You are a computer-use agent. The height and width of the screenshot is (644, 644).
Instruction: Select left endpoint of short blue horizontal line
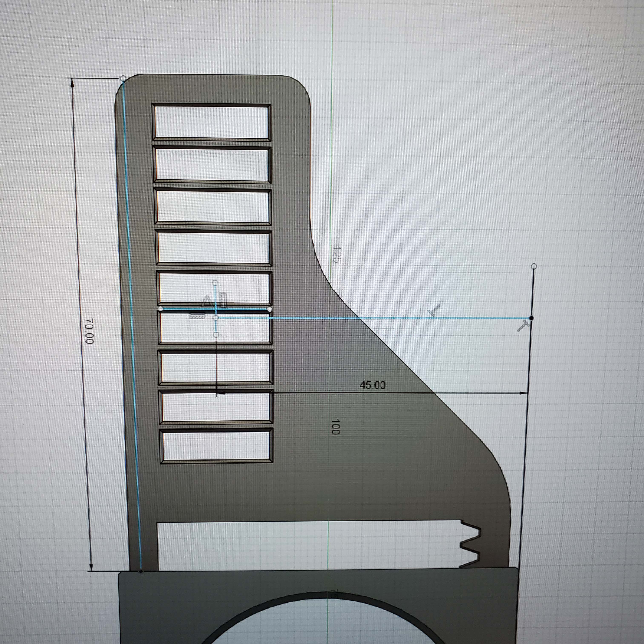tap(161, 309)
